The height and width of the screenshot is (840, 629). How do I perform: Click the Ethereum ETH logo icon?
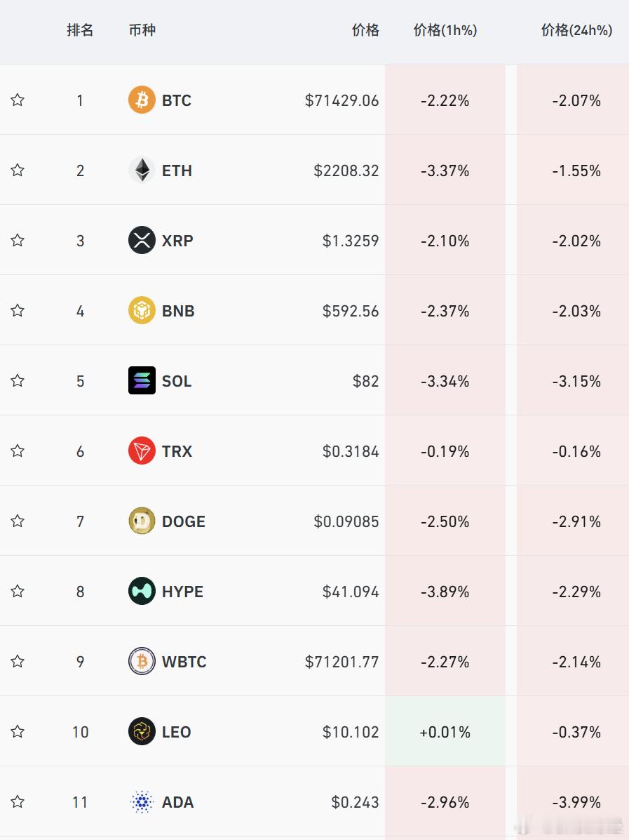coord(142,170)
